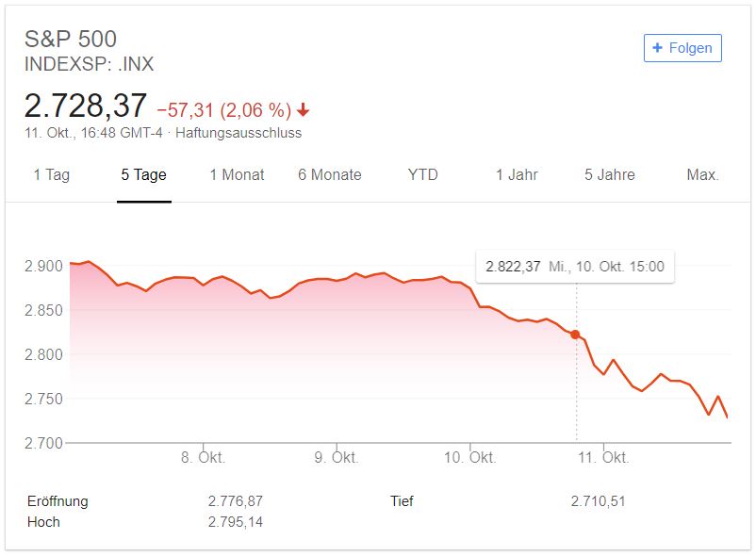Screen dimensions: 756x556
Task: Click the Folgen follow button
Action: click(682, 48)
